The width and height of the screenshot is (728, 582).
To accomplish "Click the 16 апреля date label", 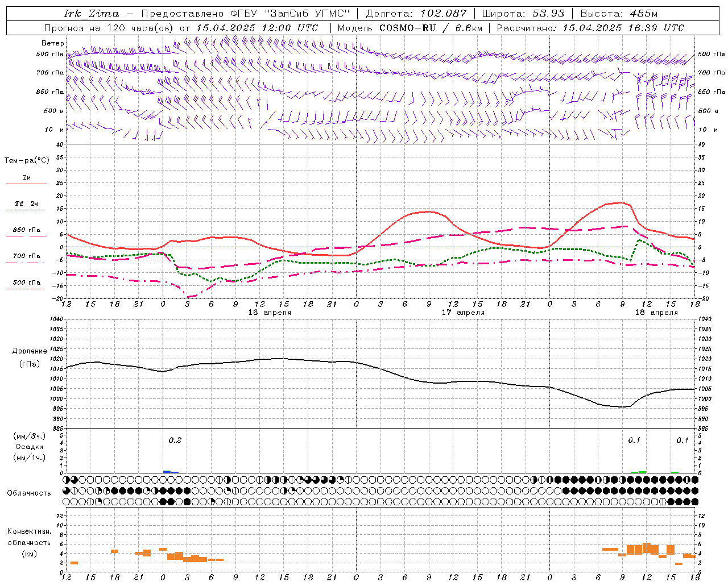I will coord(270,313).
